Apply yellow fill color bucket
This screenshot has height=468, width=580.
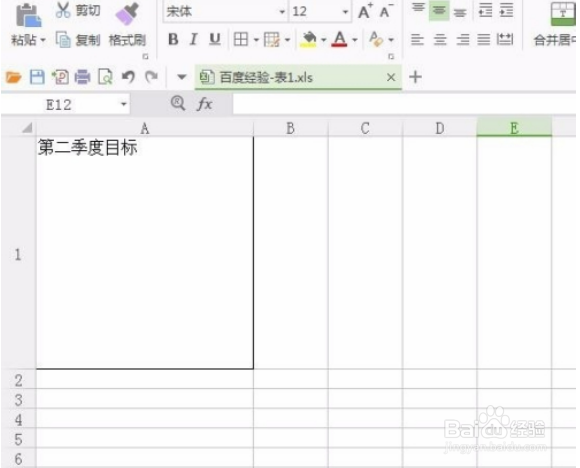(x=309, y=39)
